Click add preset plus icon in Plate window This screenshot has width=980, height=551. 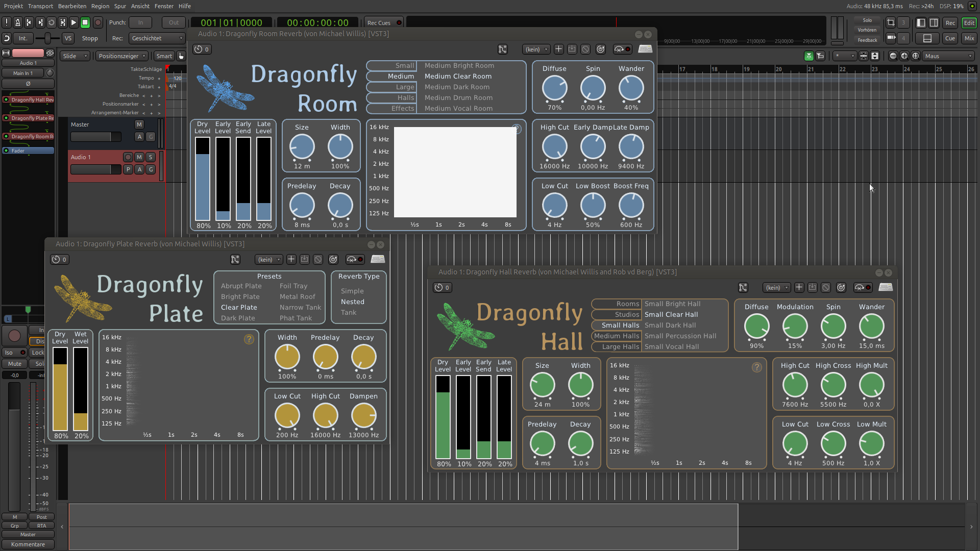click(291, 260)
